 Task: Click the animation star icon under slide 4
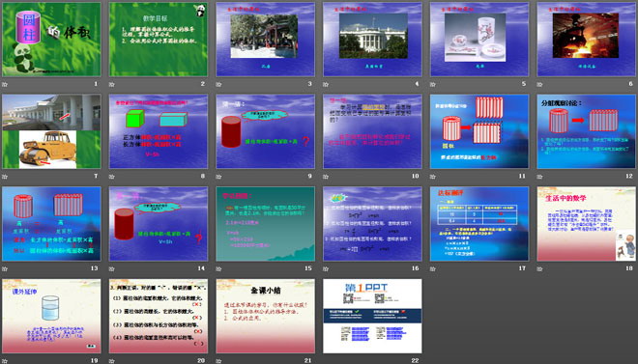326,85
